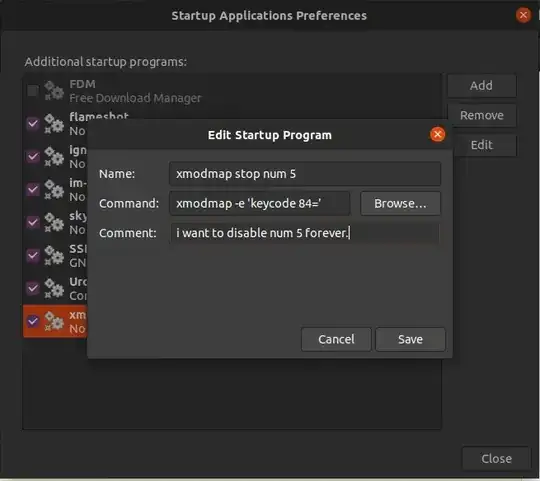Click the gear icon in the 'sky' row
This screenshot has height=481, width=540.
[54, 222]
